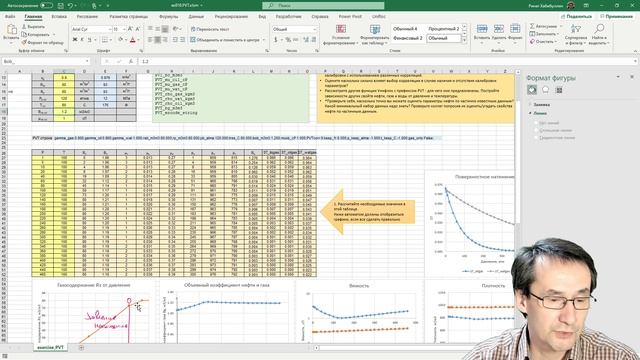The height and width of the screenshot is (360, 640).
Task: Click the Undo arrow icon
Action: point(70,5)
